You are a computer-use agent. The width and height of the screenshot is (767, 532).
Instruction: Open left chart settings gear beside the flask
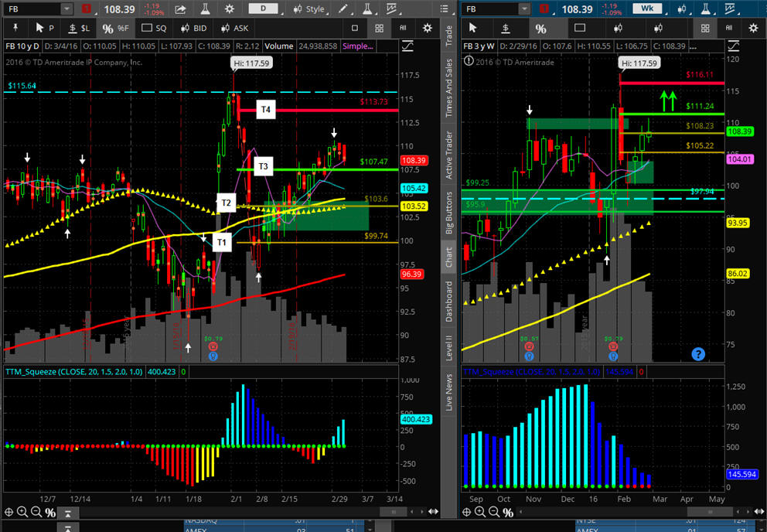tap(229, 9)
